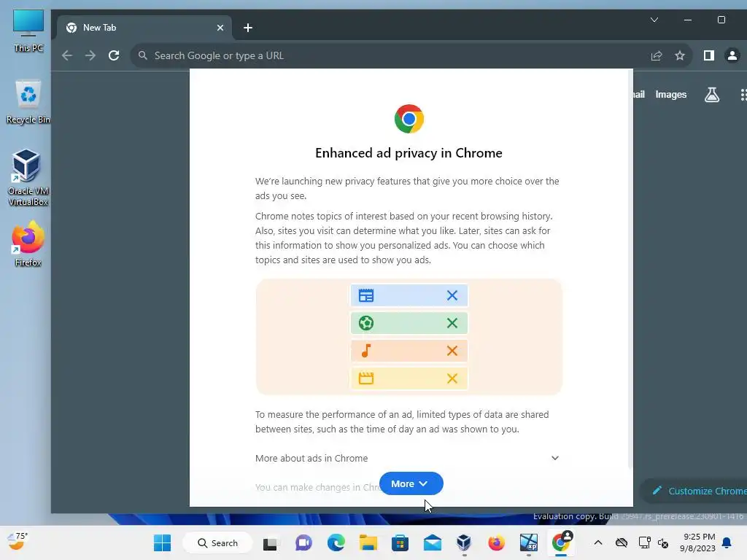This screenshot has height=560, width=747.
Task: Maximize the Chrome window
Action: click(x=721, y=20)
